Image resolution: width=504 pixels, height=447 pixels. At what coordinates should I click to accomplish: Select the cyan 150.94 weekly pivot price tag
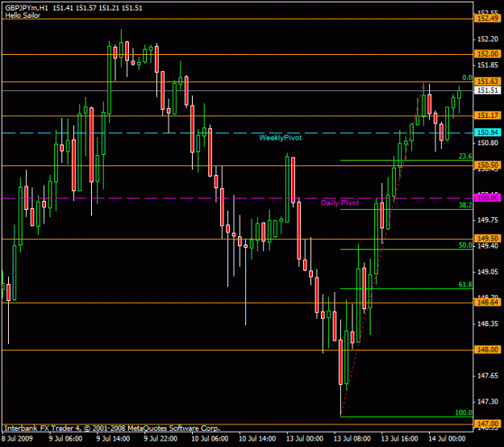(488, 132)
